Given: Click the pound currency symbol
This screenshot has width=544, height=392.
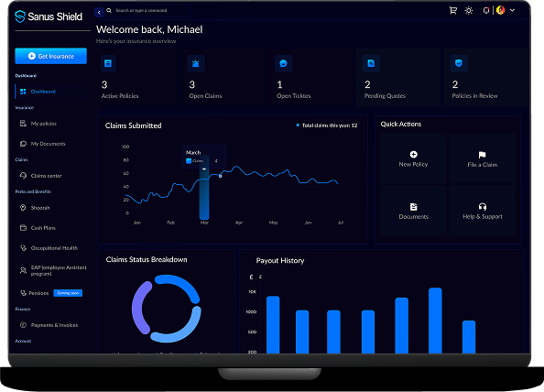Looking at the screenshot, I should coord(251,277).
